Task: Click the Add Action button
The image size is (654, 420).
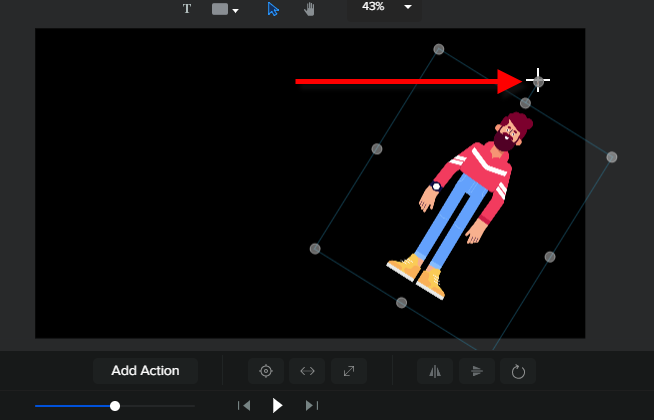Action: pyautogui.click(x=145, y=371)
